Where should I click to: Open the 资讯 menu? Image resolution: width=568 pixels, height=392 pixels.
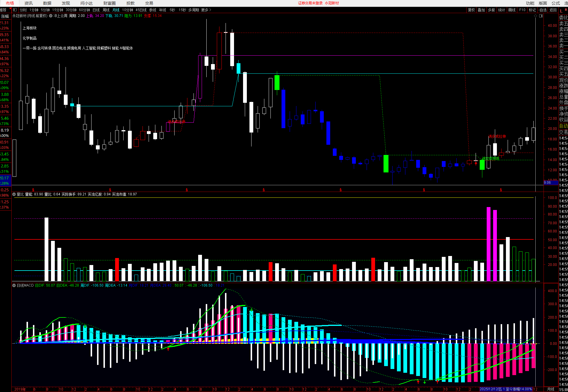[29, 3]
